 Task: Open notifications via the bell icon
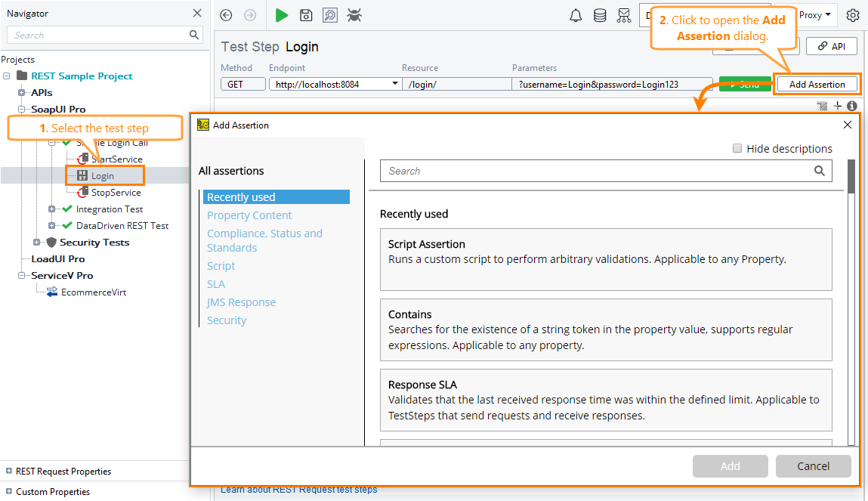click(576, 16)
